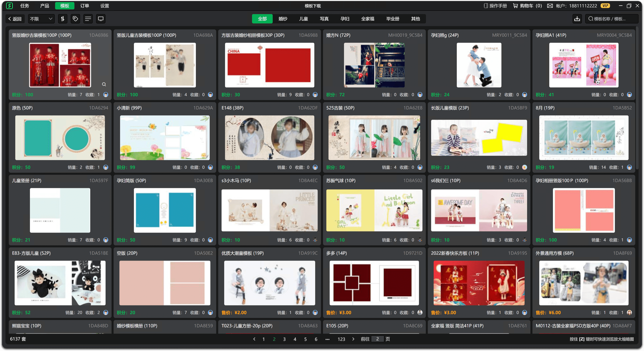The height and width of the screenshot is (351, 644).
Task: Click the 返回 back button
Action: click(15, 19)
